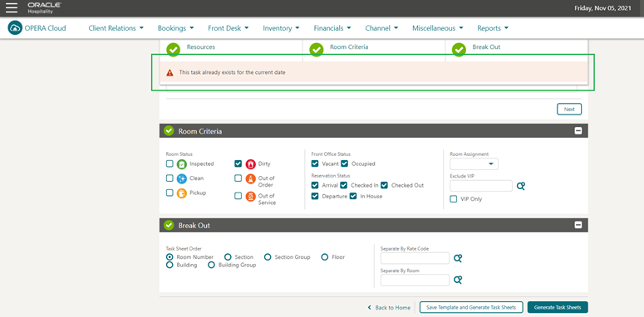Screen dimensions: 644x317
Task: Uncheck the Dirty room status checkbox
Action: (238, 163)
